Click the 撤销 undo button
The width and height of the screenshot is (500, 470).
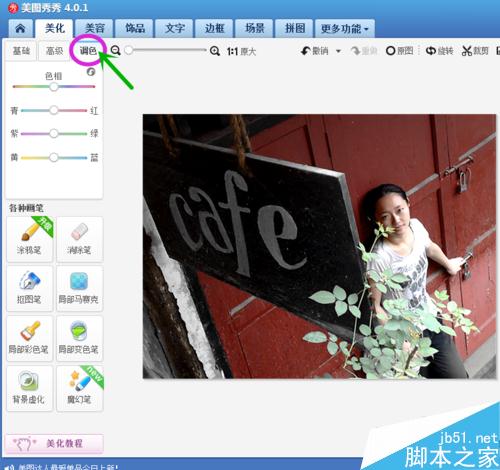click(x=315, y=51)
